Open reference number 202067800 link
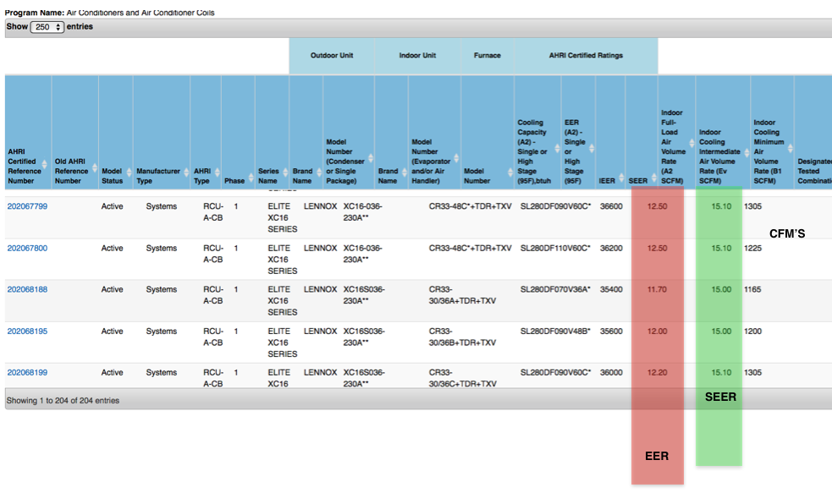 coord(27,249)
